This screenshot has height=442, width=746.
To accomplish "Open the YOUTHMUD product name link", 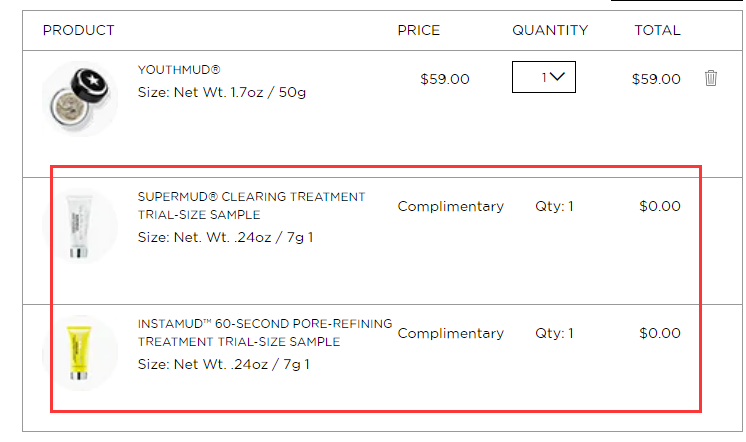I will [x=179, y=70].
